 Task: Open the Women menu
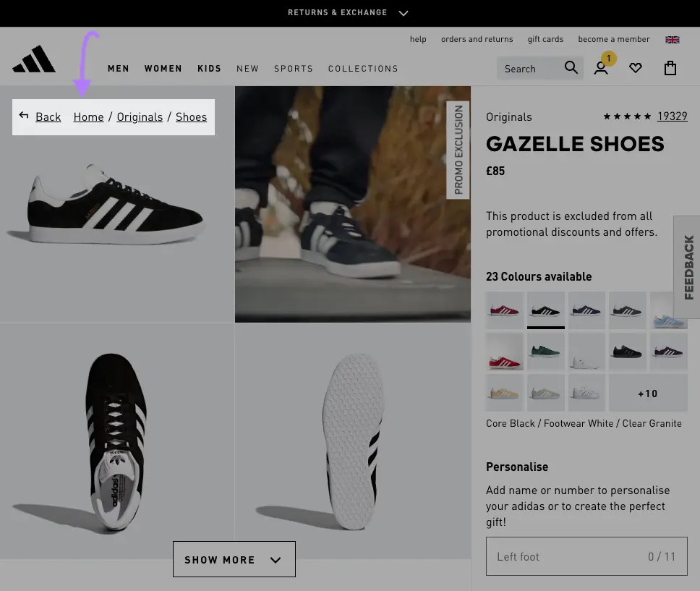coord(163,68)
